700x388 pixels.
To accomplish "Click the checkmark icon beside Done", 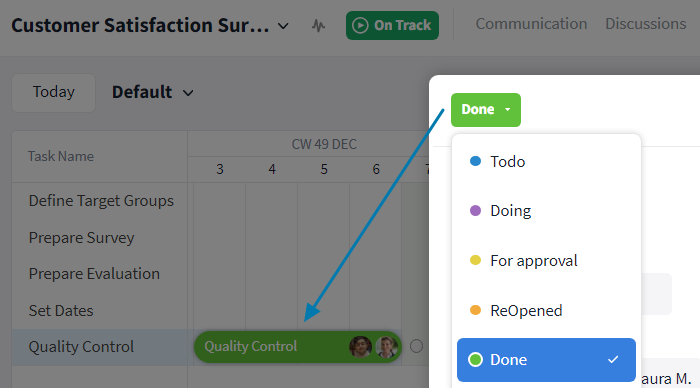I will (613, 359).
